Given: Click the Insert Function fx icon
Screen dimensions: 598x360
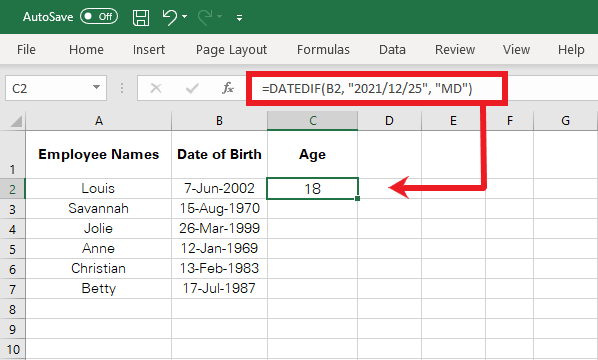Looking at the screenshot, I should pyautogui.click(x=228, y=88).
